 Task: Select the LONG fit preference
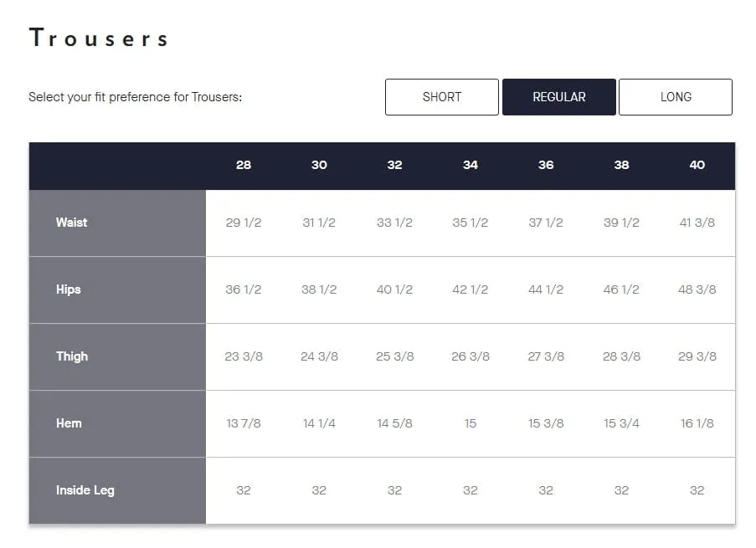pyautogui.click(x=676, y=97)
